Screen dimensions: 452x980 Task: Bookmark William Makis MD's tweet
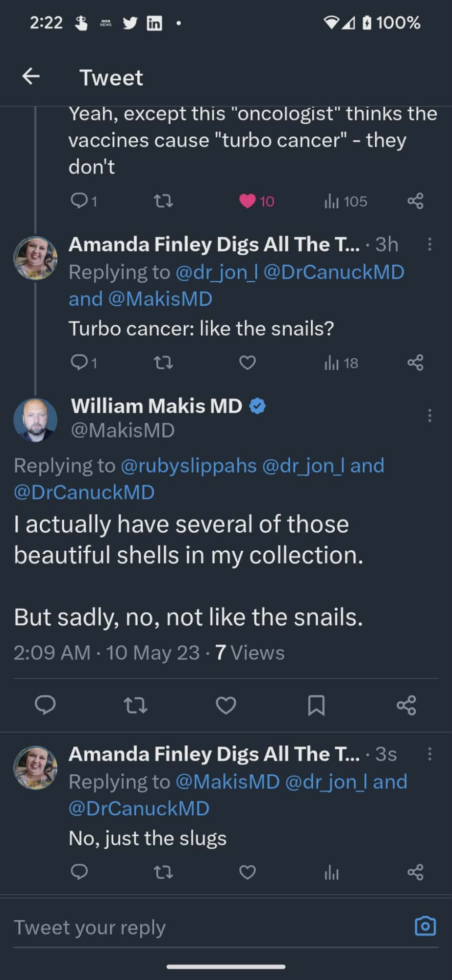(x=316, y=705)
